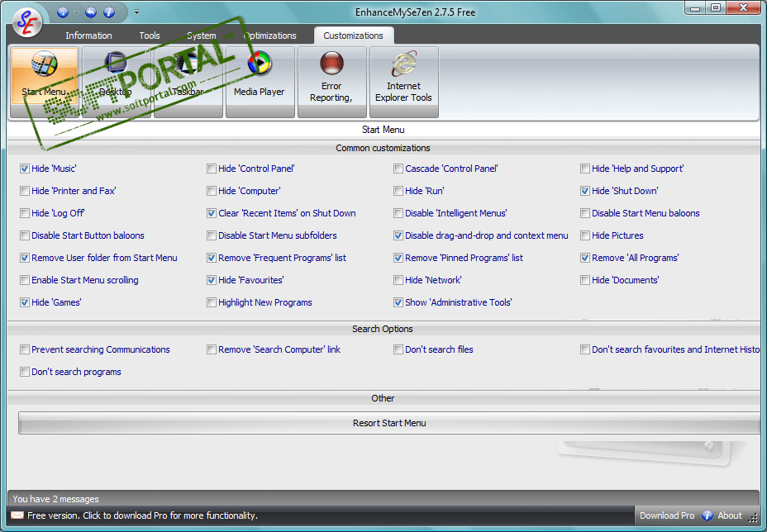The width and height of the screenshot is (767, 532).
Task: Open Internet Explorer Tools section
Action: pyautogui.click(x=403, y=82)
